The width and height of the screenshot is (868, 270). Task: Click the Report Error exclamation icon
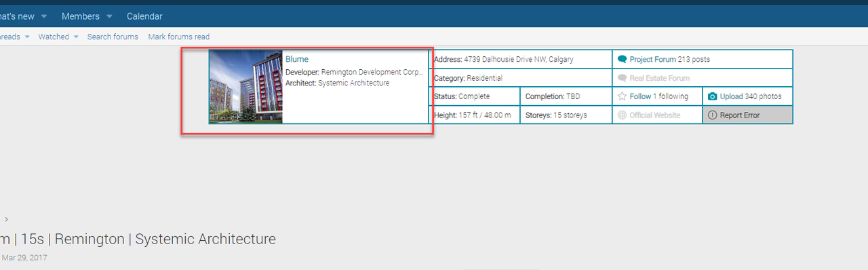(712, 115)
